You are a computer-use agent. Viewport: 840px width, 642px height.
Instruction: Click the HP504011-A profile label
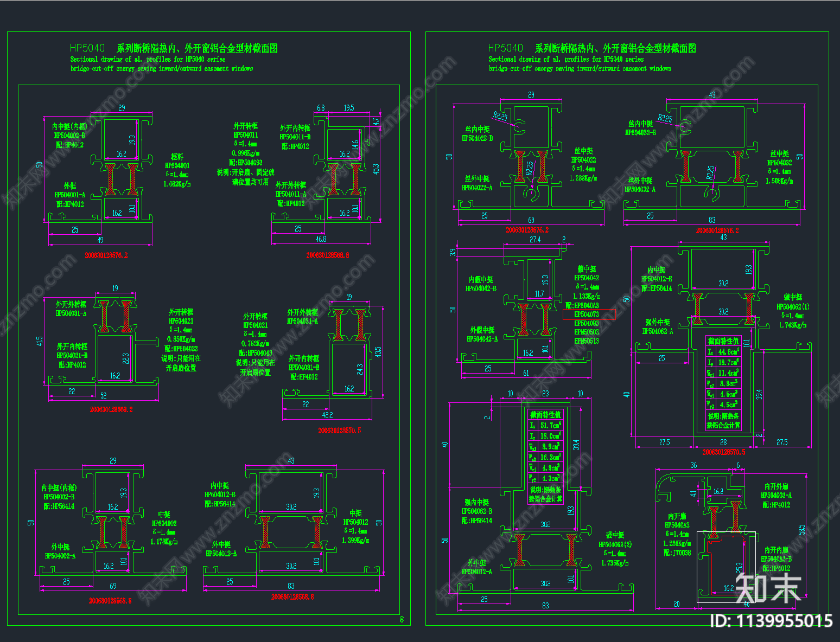pyautogui.click(x=291, y=194)
